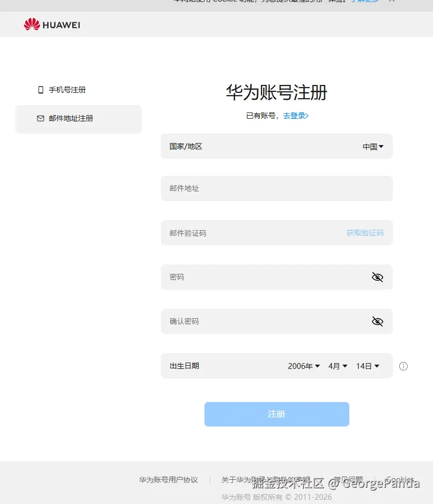Viewport: 433px width, 504px height.
Task: Open the 去登录 login link
Action: [x=294, y=116]
